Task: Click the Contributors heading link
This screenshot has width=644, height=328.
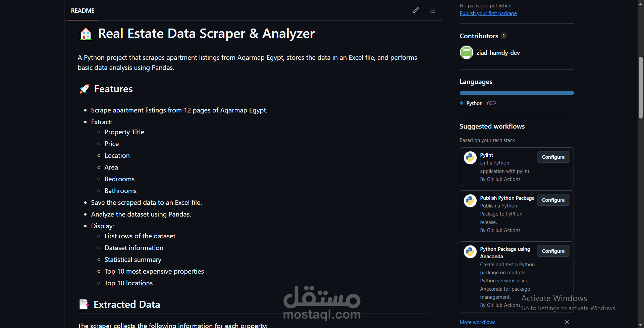Action: (x=479, y=36)
